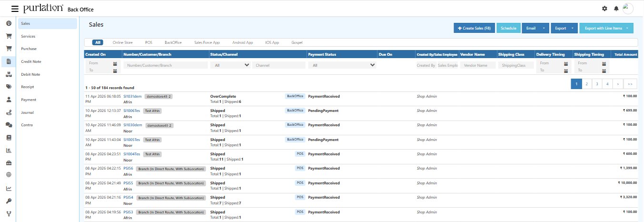This screenshot has height=222, width=644.
Task: Open the Services menu item
Action: pos(47,36)
